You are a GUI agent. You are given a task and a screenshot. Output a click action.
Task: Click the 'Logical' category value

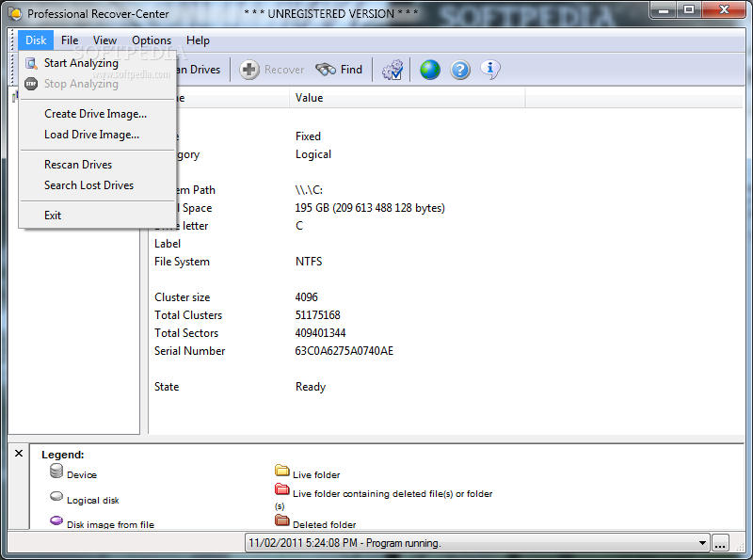pos(313,154)
